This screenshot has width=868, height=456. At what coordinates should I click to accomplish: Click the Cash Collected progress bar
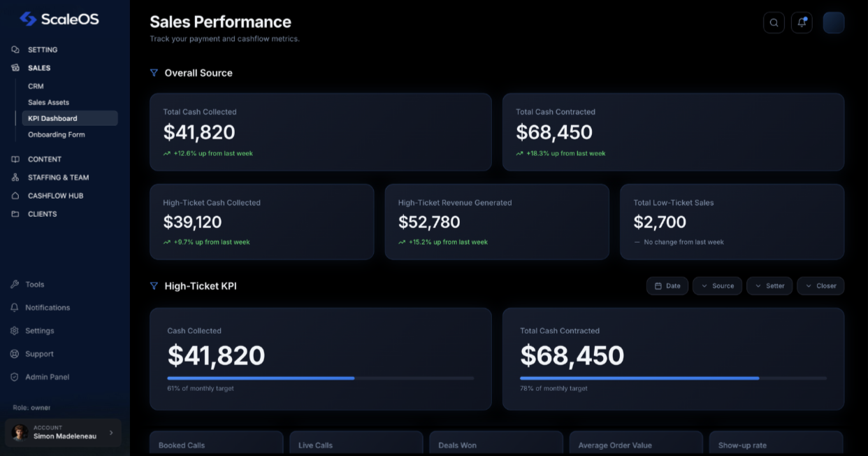(x=320, y=378)
